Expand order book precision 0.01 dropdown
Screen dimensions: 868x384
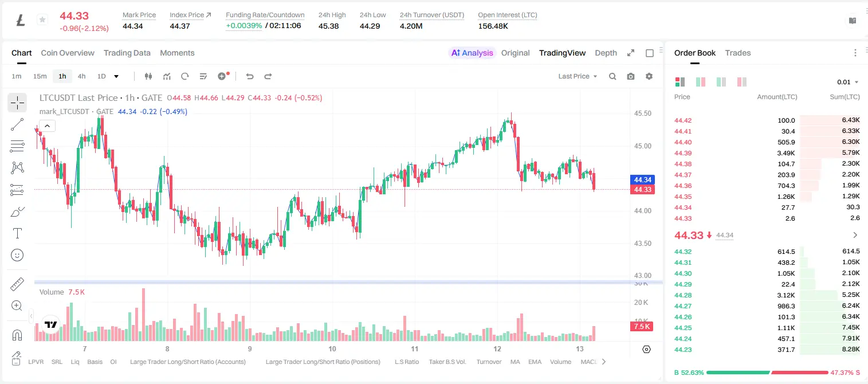[848, 82]
